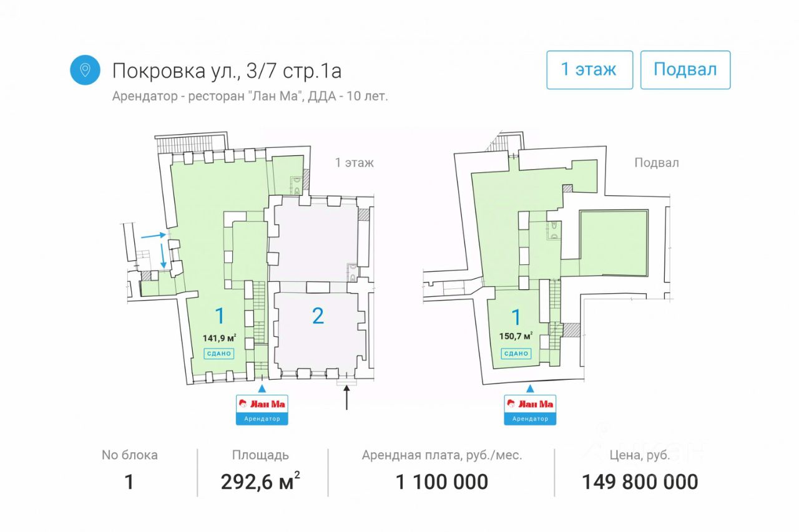The image size is (799, 532).
Task: Click the СДАНО badge on first floor plan
Action: pos(219,354)
